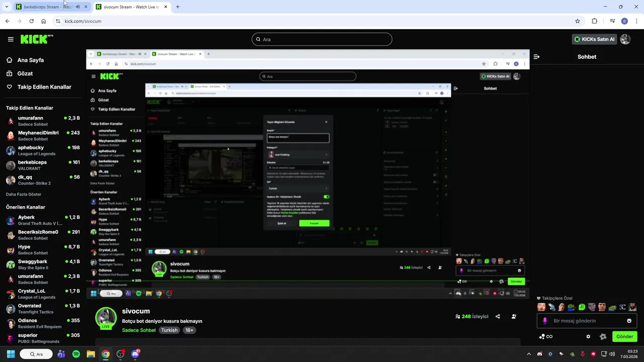Select the sivocum Stream tab
644x362 pixels.
pos(131,7)
